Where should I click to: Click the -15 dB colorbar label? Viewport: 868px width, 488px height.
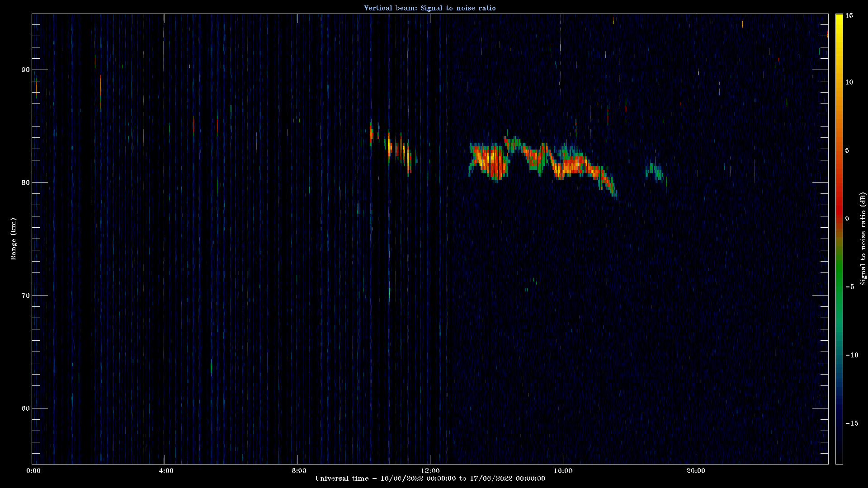coord(851,423)
